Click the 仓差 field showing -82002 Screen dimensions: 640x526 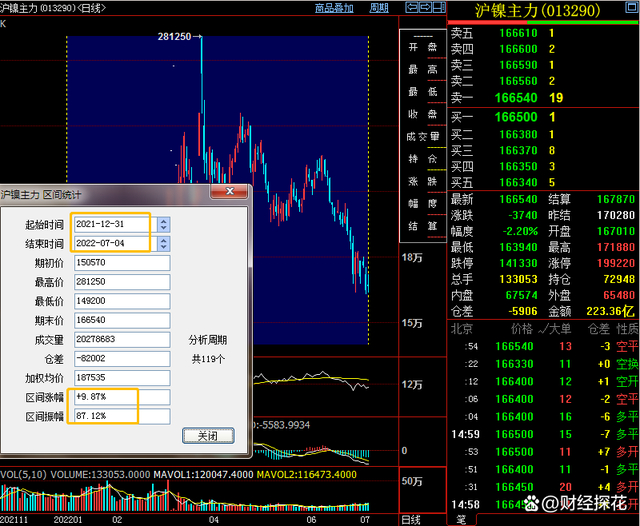point(122,358)
